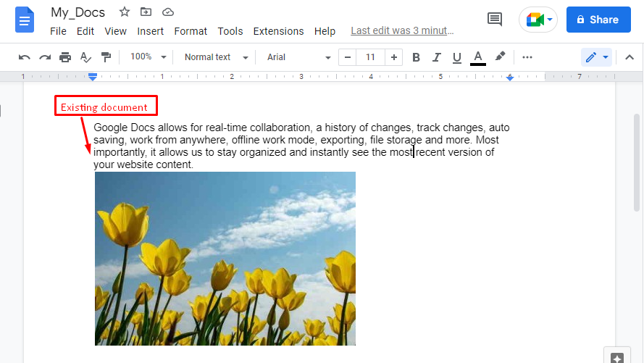644x363 pixels.
Task: Decrease the font size
Action: [x=348, y=57]
